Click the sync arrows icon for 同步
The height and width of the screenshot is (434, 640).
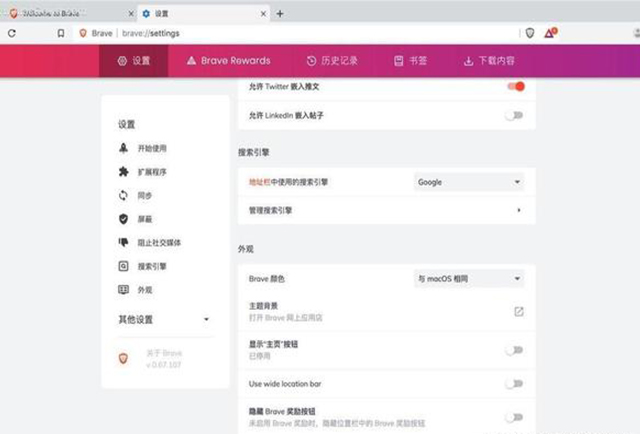click(x=123, y=195)
